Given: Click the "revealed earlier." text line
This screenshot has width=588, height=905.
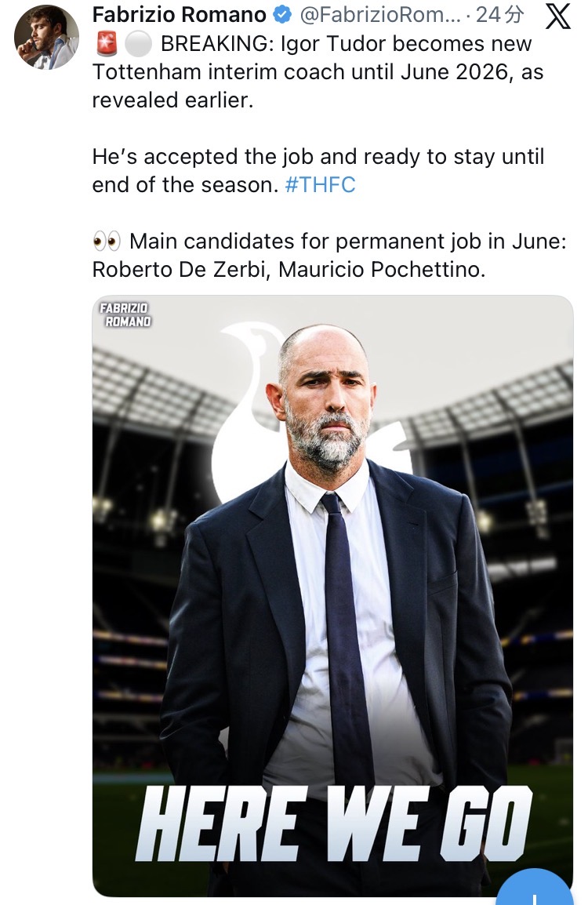Looking at the screenshot, I should tap(173, 101).
